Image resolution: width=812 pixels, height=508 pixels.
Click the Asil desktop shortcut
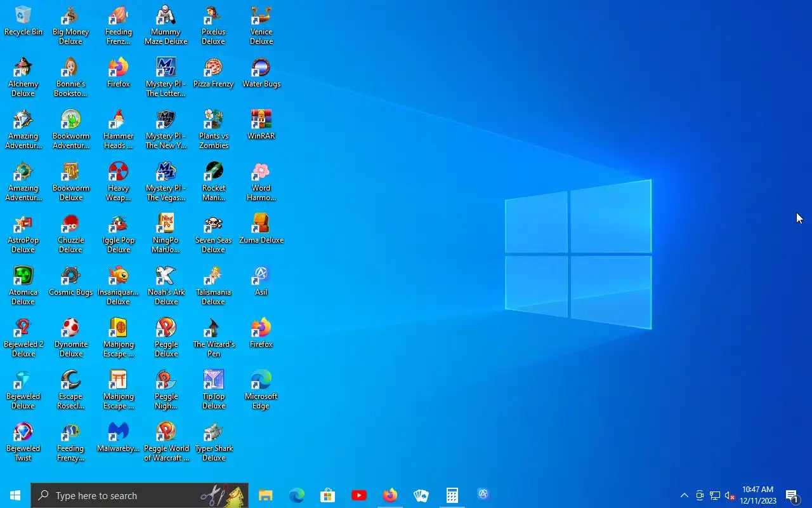pos(261,281)
